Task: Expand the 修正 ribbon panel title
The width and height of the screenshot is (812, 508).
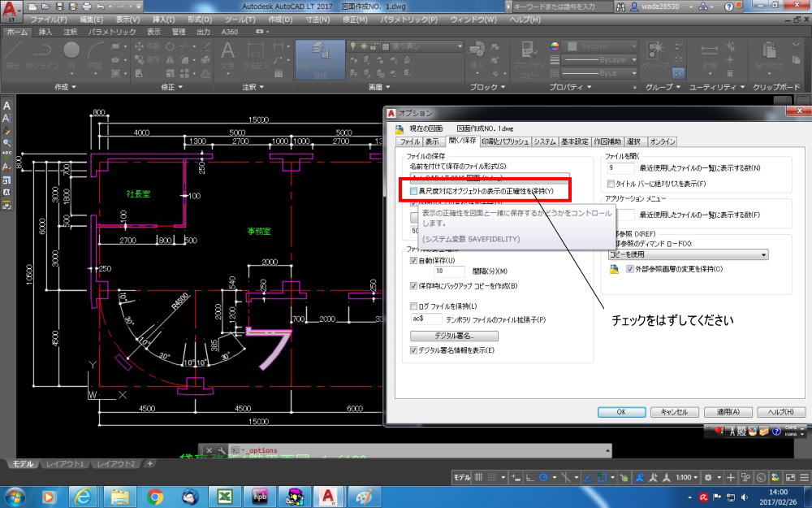Action: [x=172, y=87]
